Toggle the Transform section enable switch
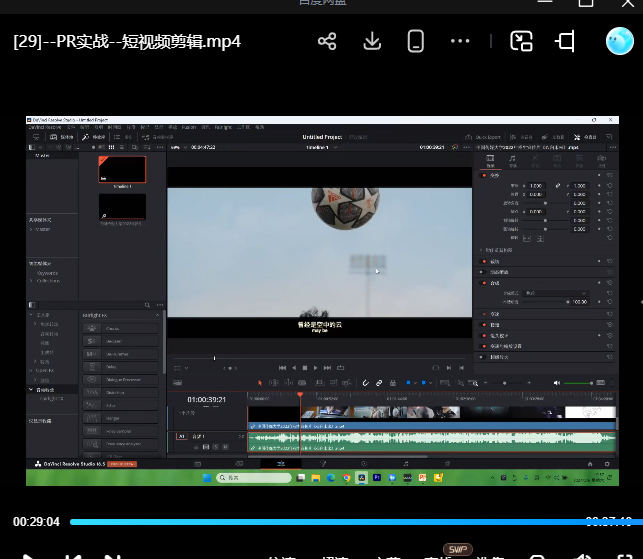Image resolution: width=643 pixels, height=559 pixels. (484, 175)
